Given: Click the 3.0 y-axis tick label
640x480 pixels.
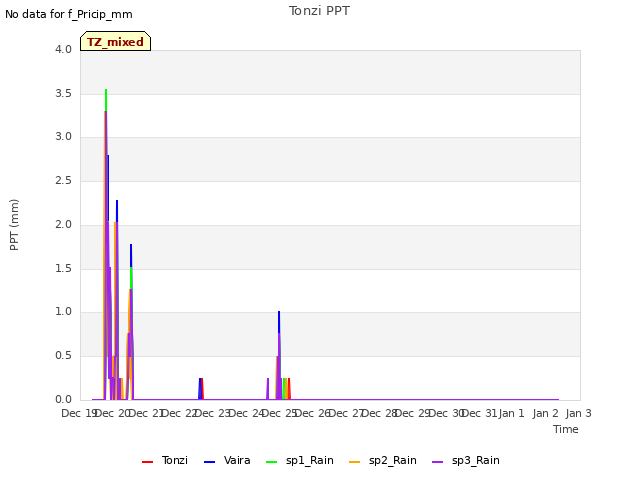Looking at the screenshot, I should point(63,137).
